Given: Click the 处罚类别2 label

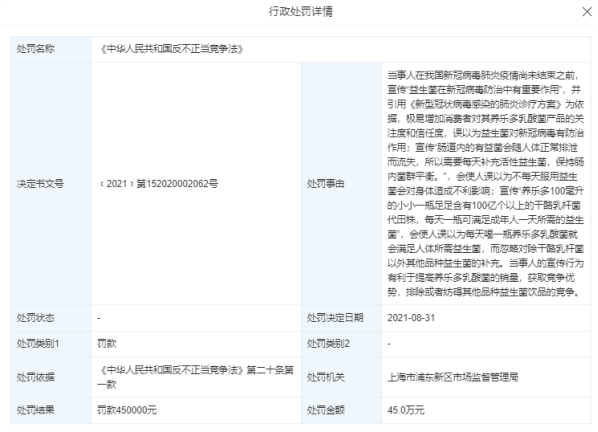Looking at the screenshot, I should point(328,344).
